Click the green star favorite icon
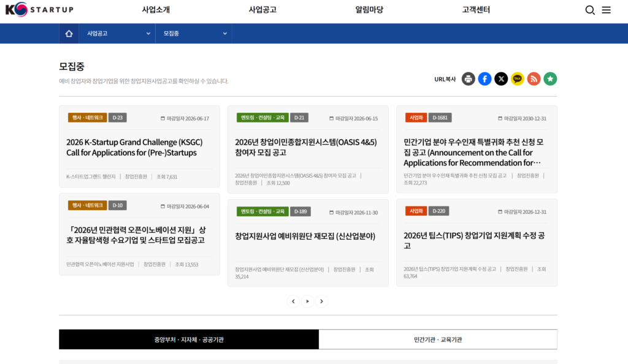 (x=550, y=79)
